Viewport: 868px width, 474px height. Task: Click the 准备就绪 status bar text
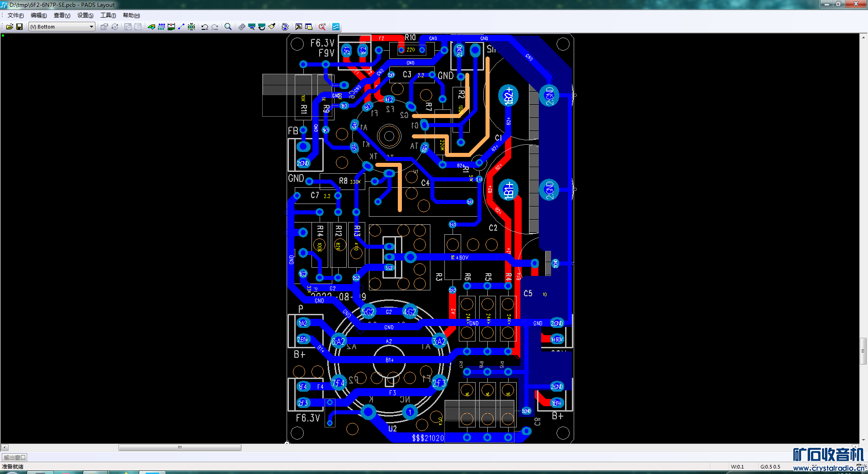pyautogui.click(x=13, y=467)
